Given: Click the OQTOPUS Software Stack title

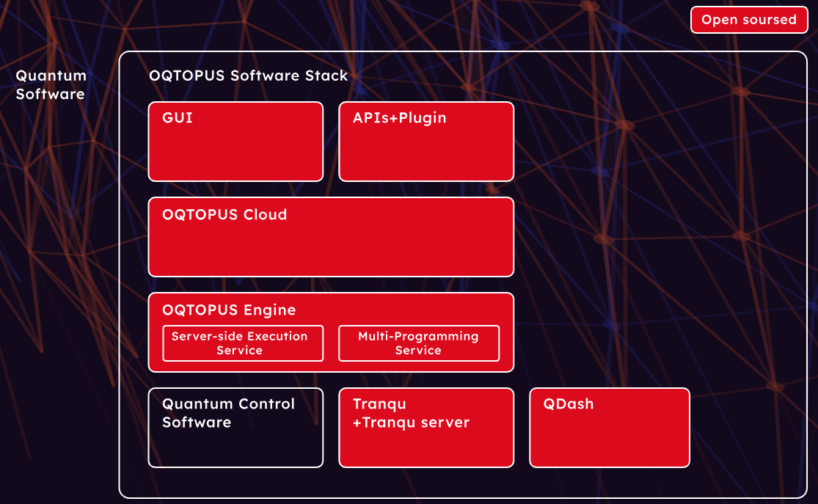Looking at the screenshot, I should point(248,76).
